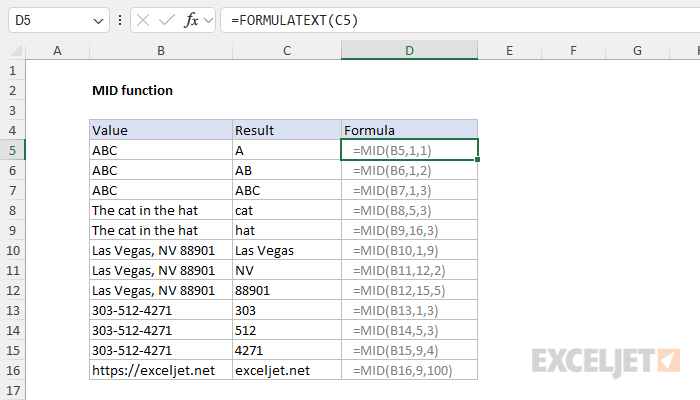Click value cell 'https://exceljet.net'
This screenshot has height=400, width=700.
[x=161, y=370]
